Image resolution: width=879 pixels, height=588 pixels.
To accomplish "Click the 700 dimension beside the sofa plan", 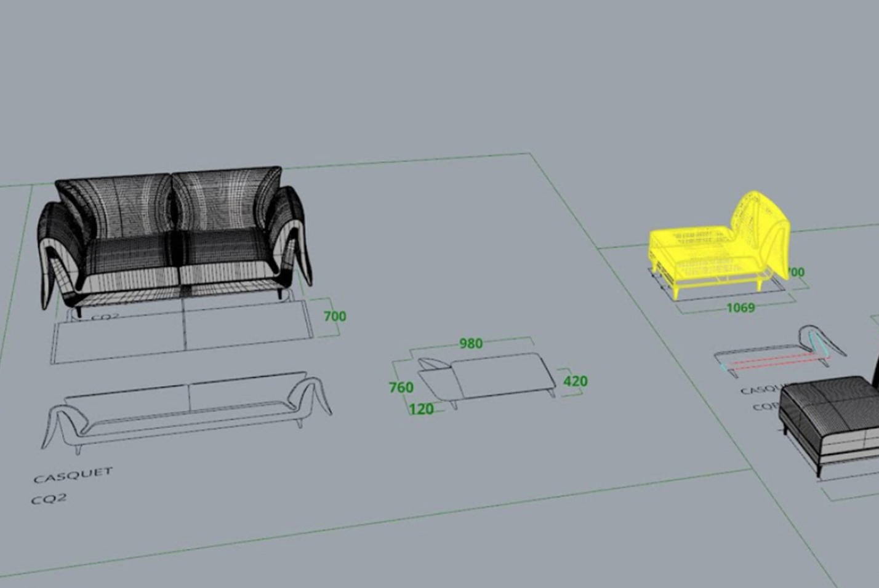I will (335, 316).
